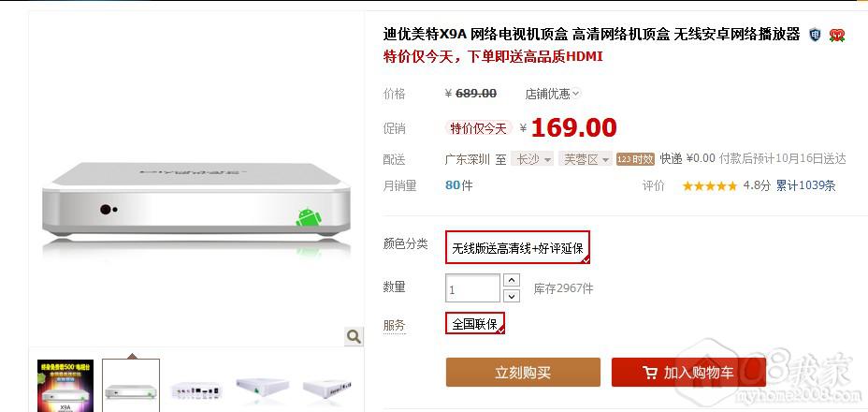Viewport: 868px width, 412px height.
Task: Increase quantity with the up arrow
Action: 512,280
